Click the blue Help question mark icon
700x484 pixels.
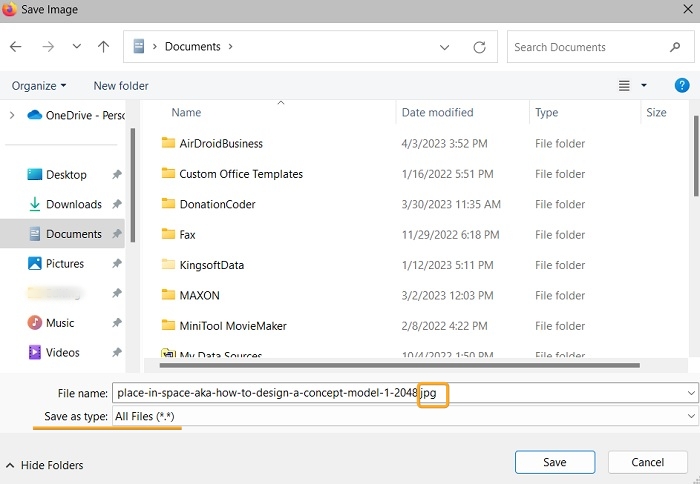(682, 86)
